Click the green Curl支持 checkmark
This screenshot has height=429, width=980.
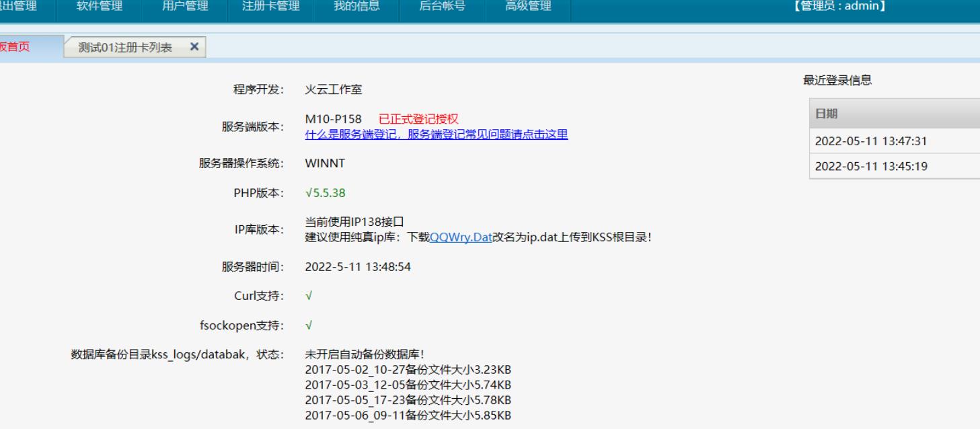pyautogui.click(x=308, y=296)
